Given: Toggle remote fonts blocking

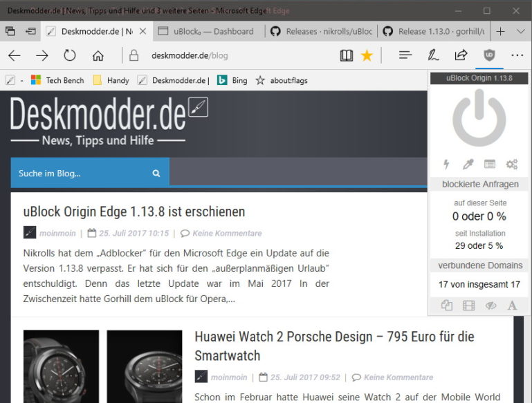Looking at the screenshot, I should [x=512, y=306].
